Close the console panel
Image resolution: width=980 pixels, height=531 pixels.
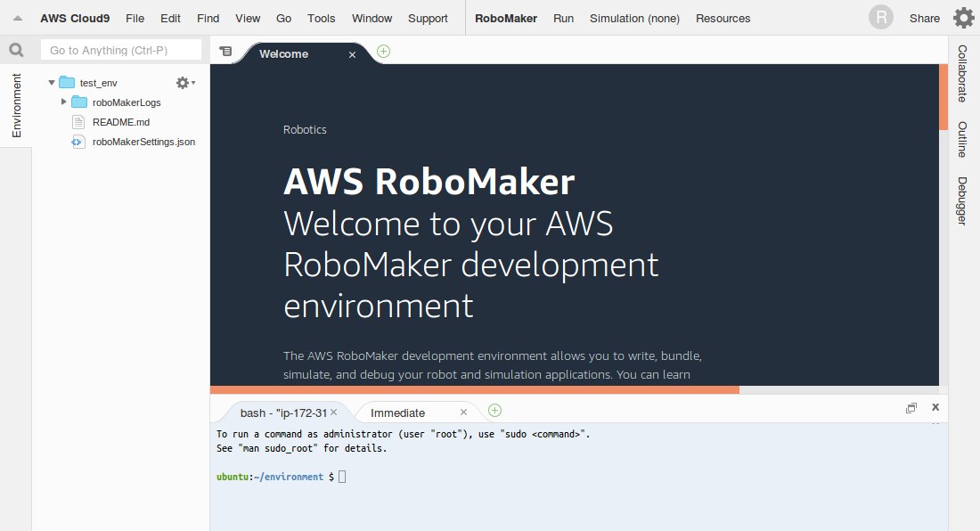tap(935, 407)
